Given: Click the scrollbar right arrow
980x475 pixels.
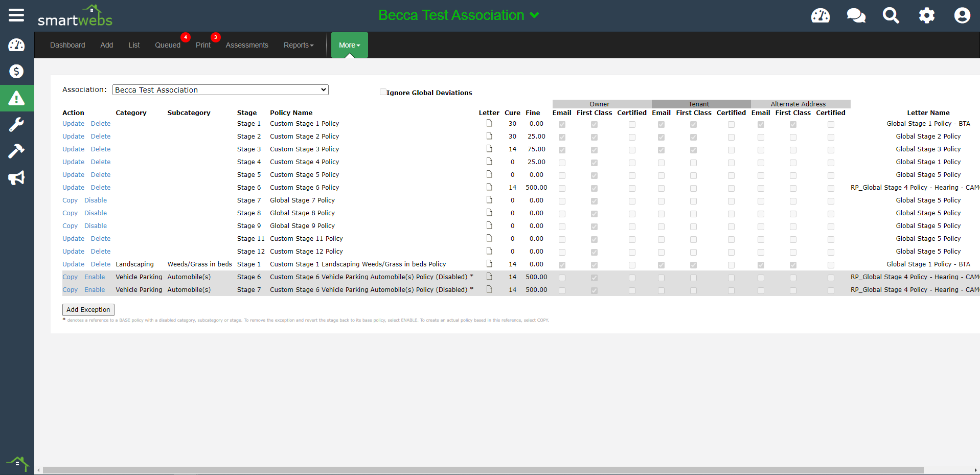Looking at the screenshot, I should [x=976, y=470].
